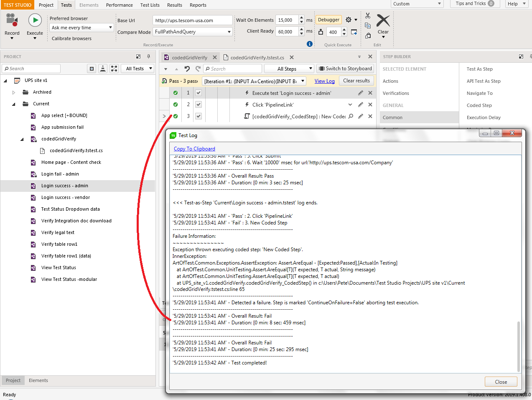Uncheck the step 1 enabled checkbox

[x=199, y=93]
